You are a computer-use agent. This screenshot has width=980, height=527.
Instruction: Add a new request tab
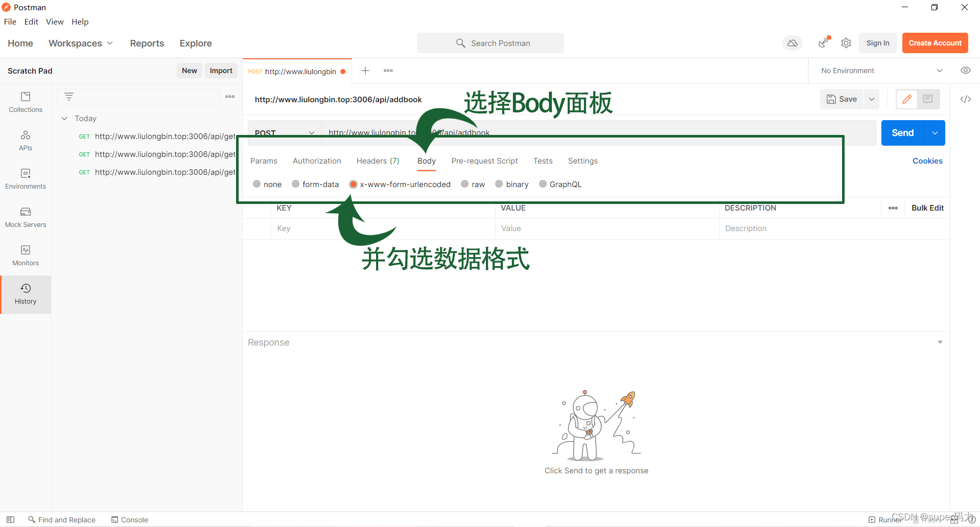tap(365, 71)
